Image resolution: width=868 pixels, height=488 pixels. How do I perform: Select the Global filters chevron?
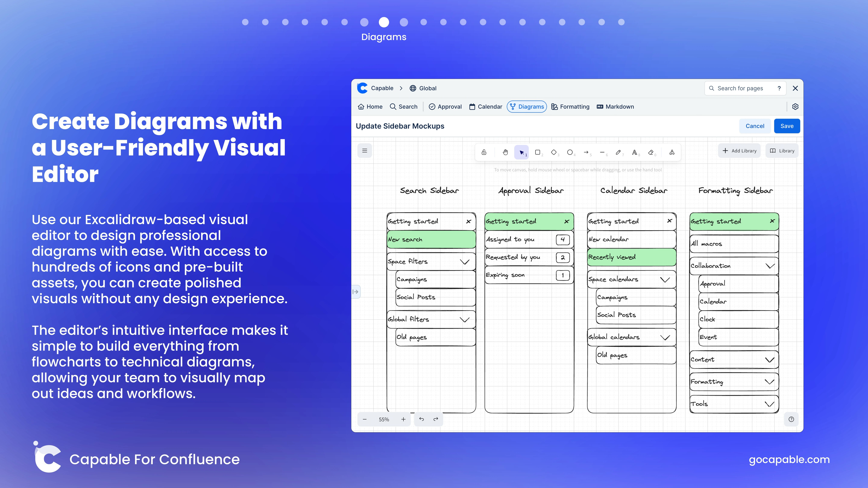tap(465, 320)
